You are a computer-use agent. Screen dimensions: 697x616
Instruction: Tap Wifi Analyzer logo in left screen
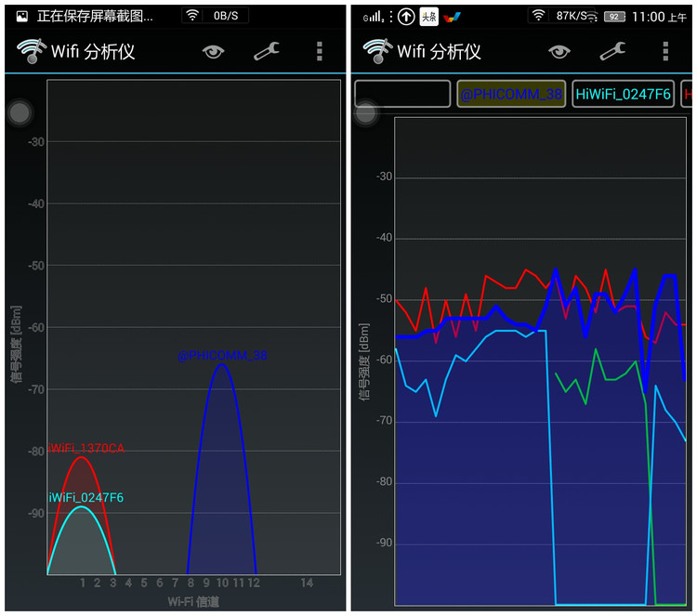pyautogui.click(x=31, y=51)
